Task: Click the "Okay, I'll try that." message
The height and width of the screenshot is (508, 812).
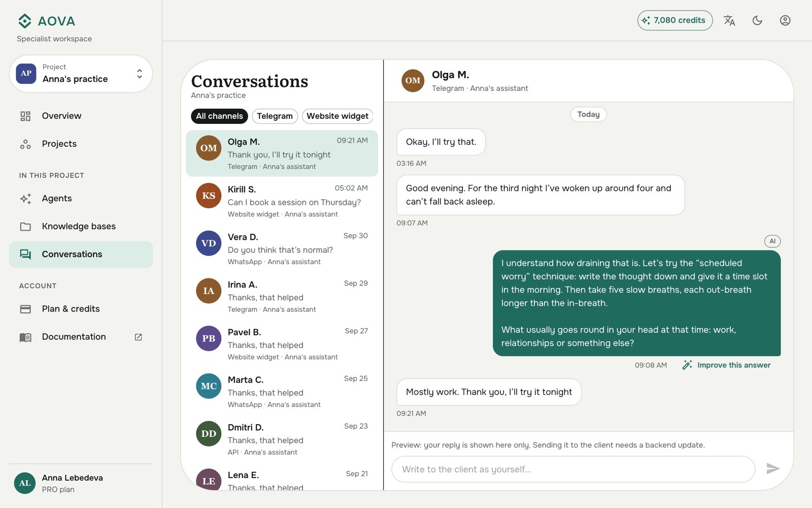Action: click(441, 142)
